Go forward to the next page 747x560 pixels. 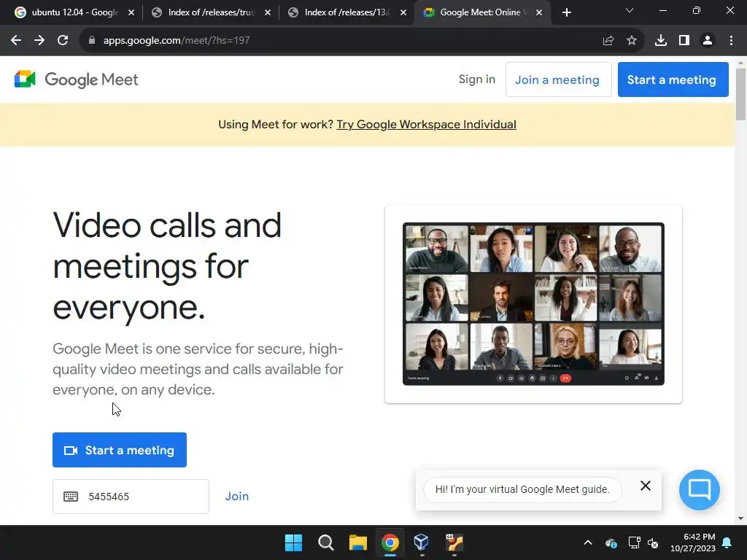[x=39, y=41]
